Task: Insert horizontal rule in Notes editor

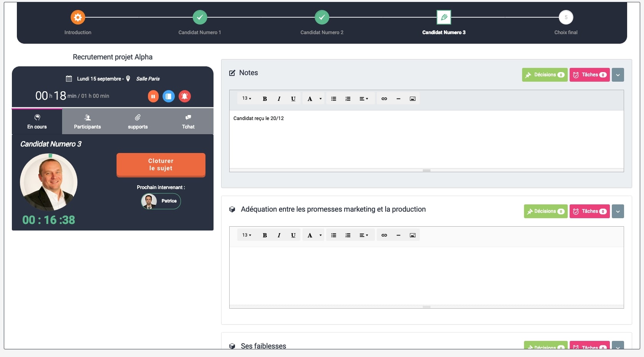Action: [x=398, y=99]
